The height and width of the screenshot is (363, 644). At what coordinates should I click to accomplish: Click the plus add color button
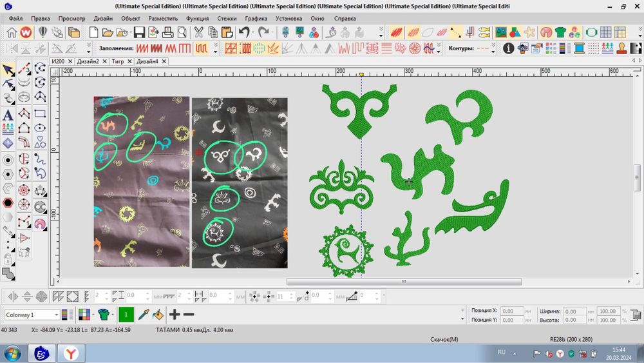click(x=174, y=315)
